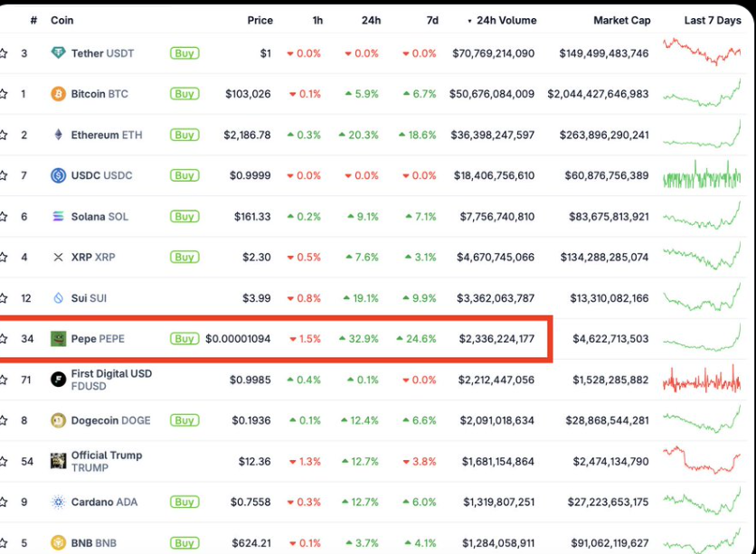Image resolution: width=756 pixels, height=554 pixels.
Task: Sort by 24h change column header
Action: coord(372,20)
